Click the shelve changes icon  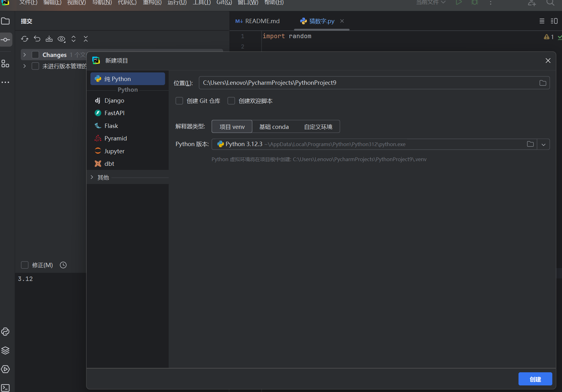(49, 39)
